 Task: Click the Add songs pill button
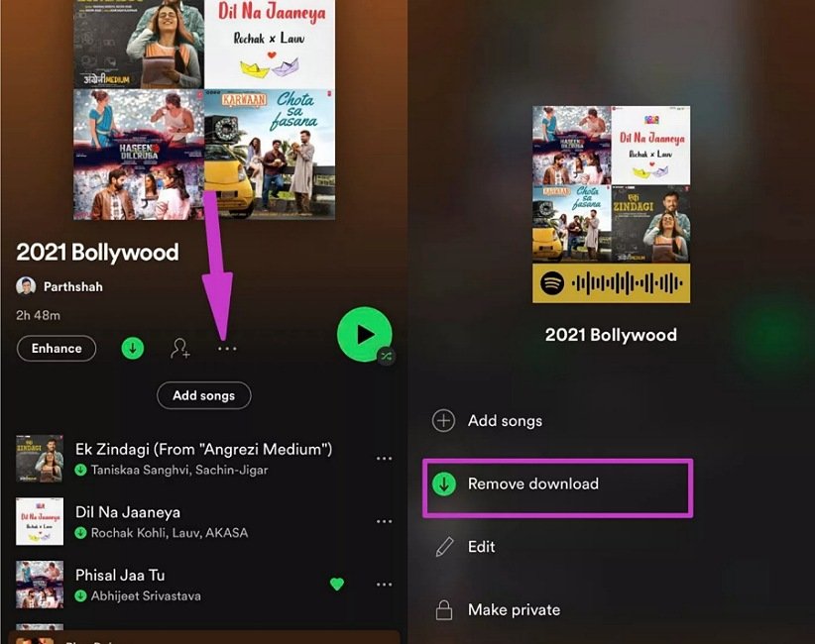pyautogui.click(x=203, y=395)
